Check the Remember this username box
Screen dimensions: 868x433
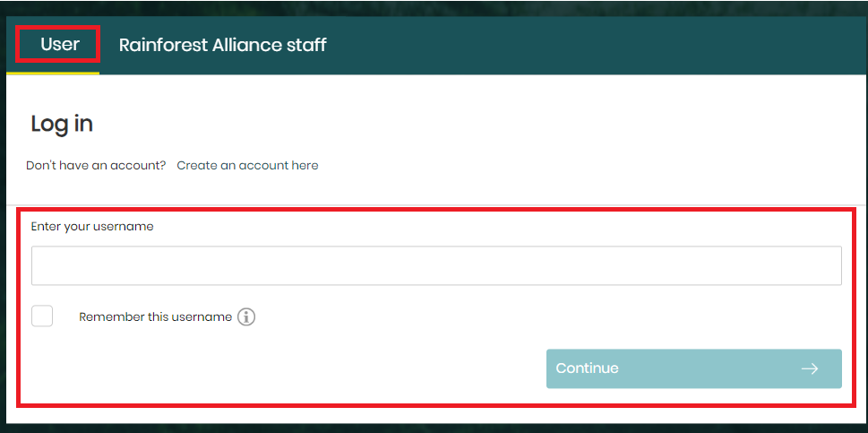42,316
